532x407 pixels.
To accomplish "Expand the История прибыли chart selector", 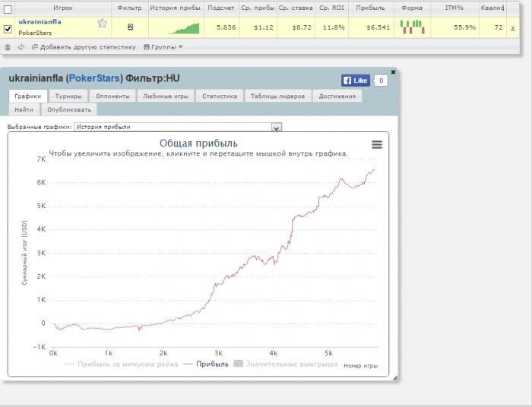I will [x=178, y=127].
